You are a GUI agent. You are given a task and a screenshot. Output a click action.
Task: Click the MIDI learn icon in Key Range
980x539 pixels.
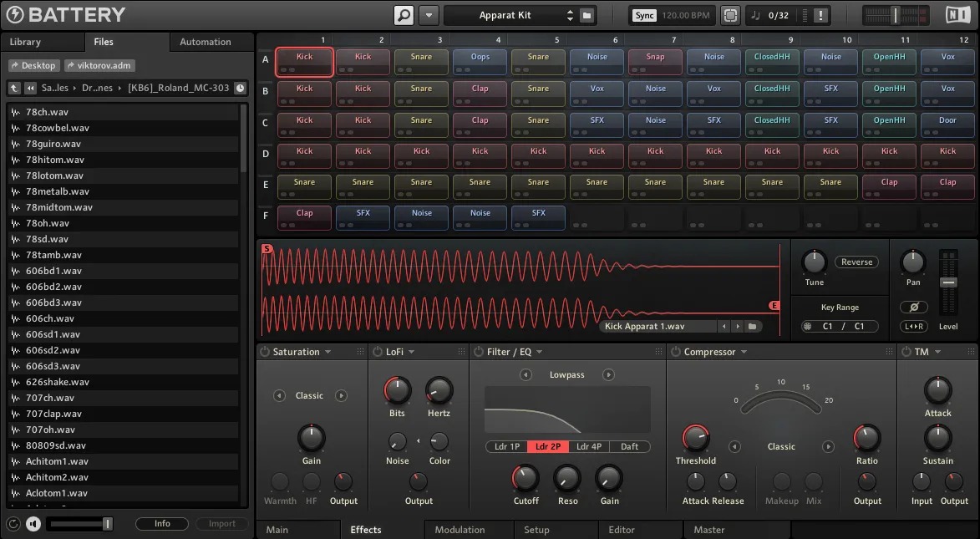click(x=807, y=327)
